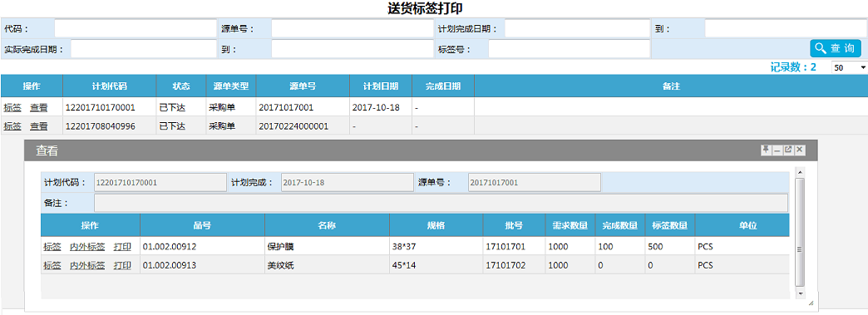Click the 完成数量 column header
This screenshot has width=868, height=315.
(x=620, y=225)
